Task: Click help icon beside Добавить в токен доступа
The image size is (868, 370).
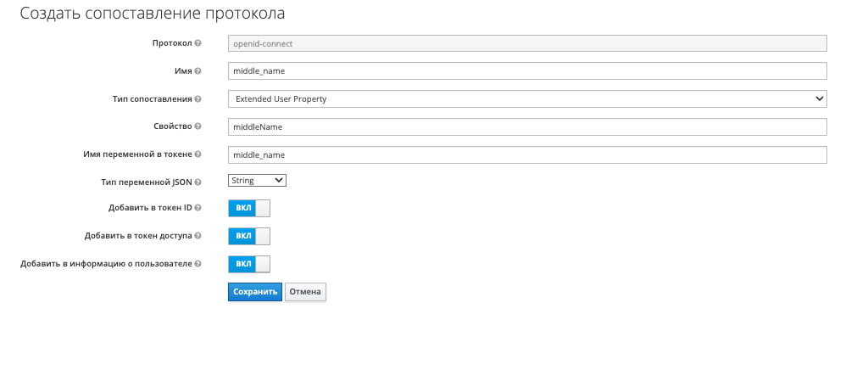Action: (x=198, y=236)
